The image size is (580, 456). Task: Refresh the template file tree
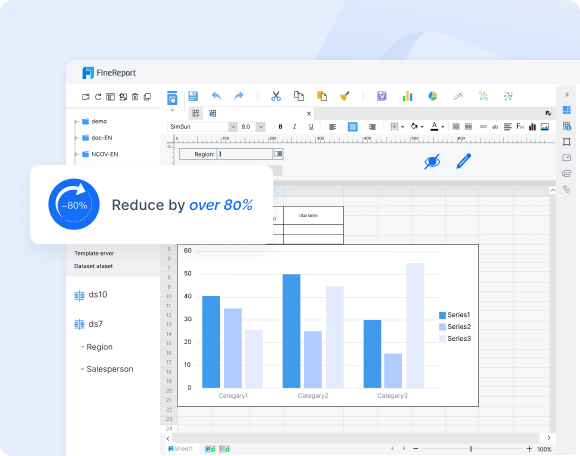[x=98, y=97]
